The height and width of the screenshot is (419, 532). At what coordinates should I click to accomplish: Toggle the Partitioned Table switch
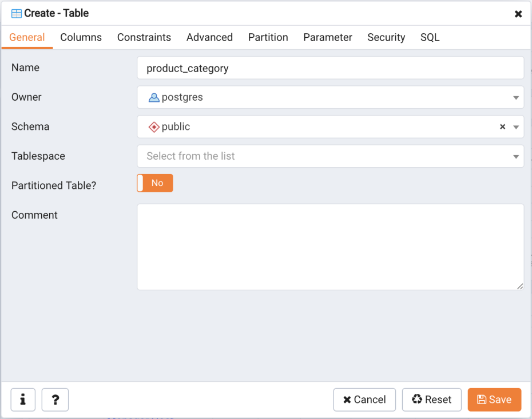155,183
